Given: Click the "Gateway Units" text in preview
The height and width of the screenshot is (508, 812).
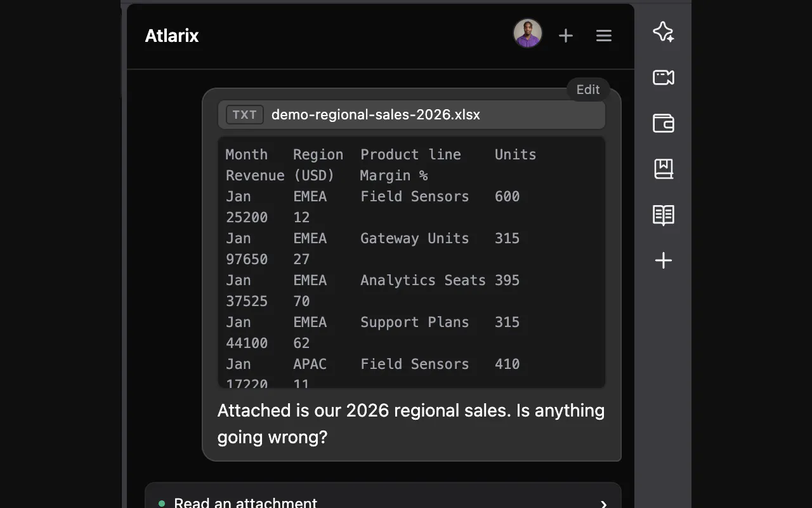Looking at the screenshot, I should coord(415,238).
